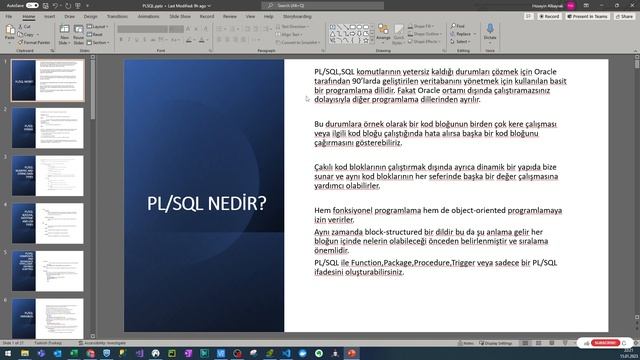Focus the Search box in title bar
The width and height of the screenshot is (640, 360).
click(322, 6)
